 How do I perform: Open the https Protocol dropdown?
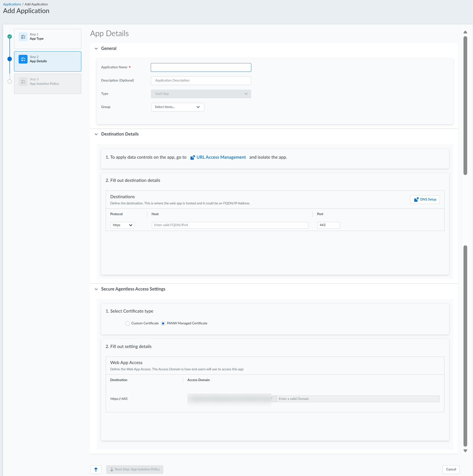(x=122, y=225)
